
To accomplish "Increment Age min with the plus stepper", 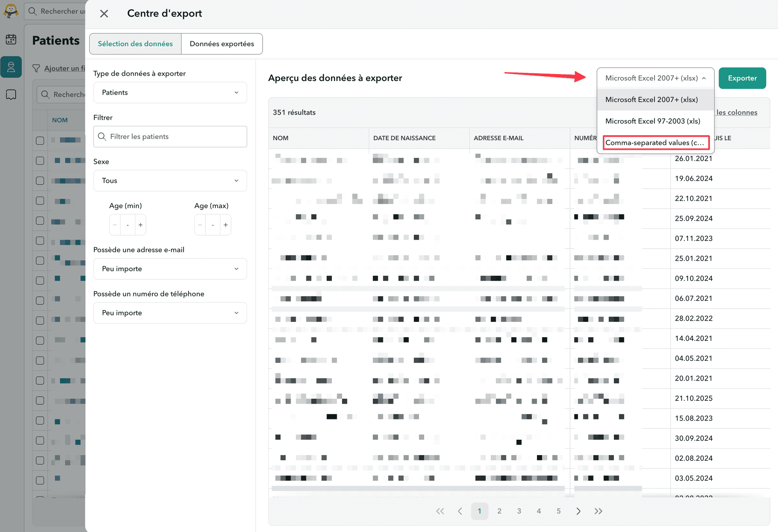I will (140, 225).
